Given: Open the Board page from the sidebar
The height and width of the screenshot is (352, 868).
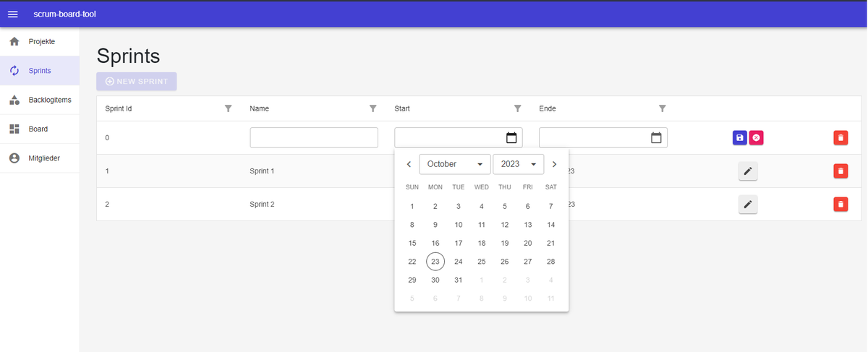Looking at the screenshot, I should (40, 129).
